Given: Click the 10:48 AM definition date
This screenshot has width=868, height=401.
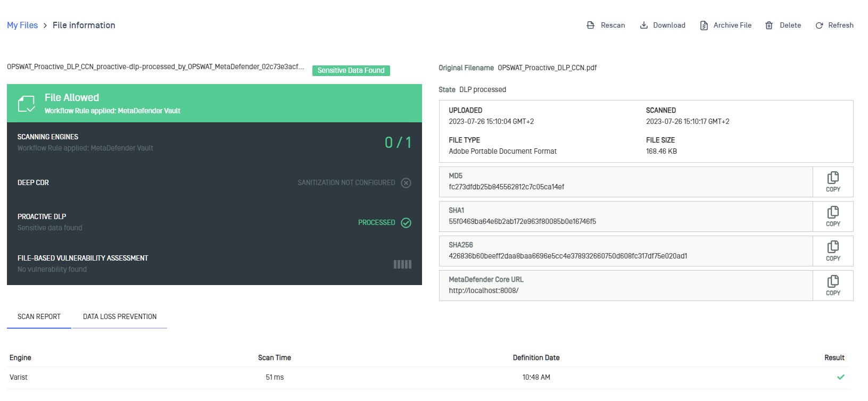Looking at the screenshot, I should tap(536, 377).
